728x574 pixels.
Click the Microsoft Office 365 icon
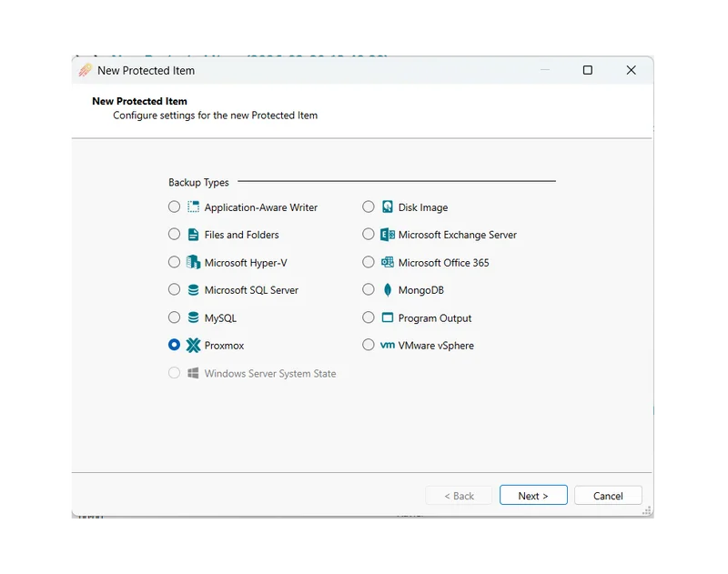click(x=387, y=263)
